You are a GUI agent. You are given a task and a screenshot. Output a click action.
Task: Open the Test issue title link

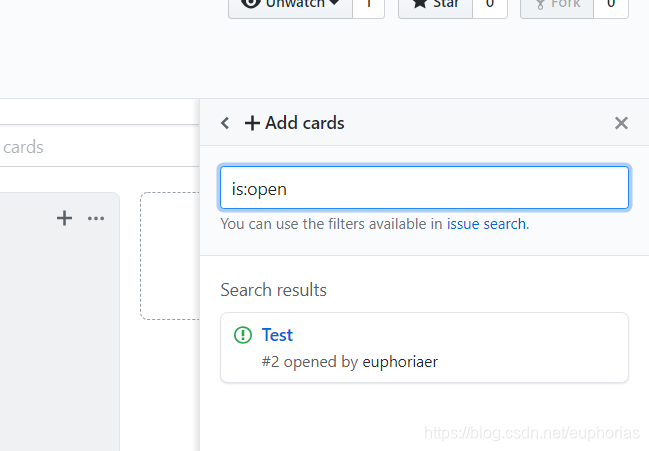click(x=277, y=335)
